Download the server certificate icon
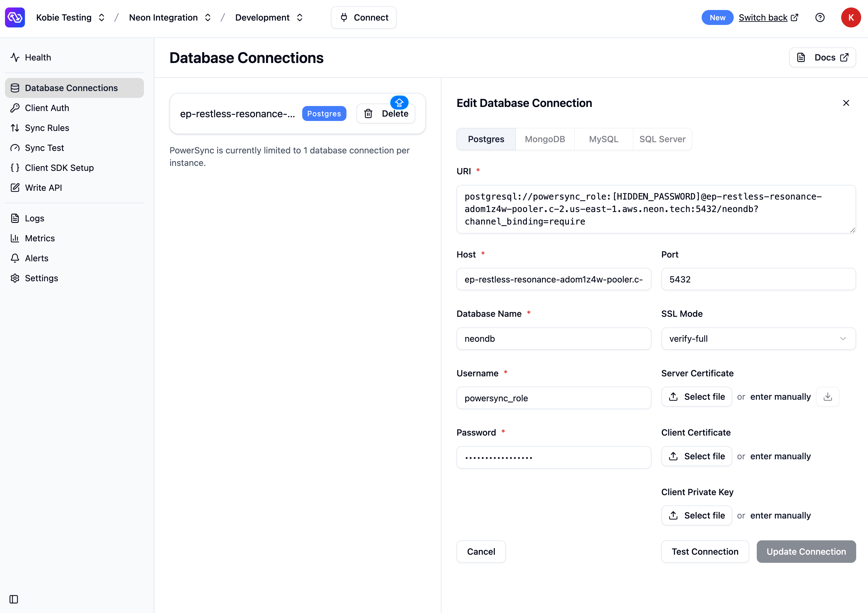The height and width of the screenshot is (613, 868). point(827,397)
